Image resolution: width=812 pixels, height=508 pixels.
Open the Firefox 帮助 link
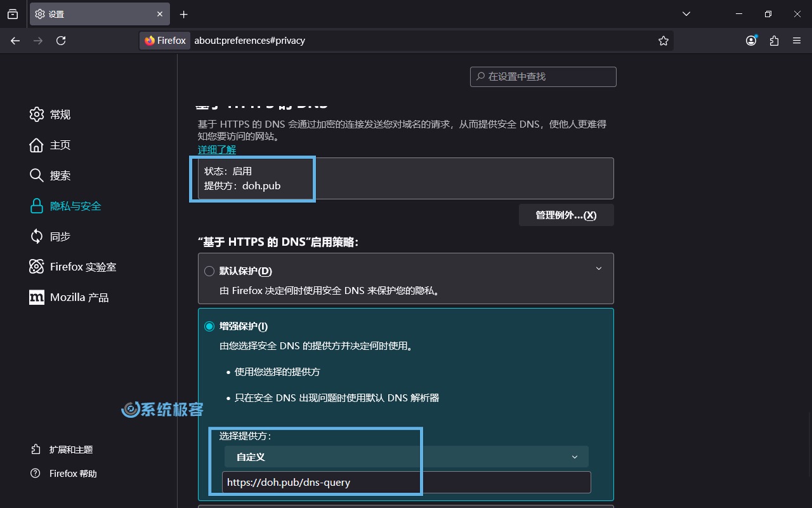coord(73,474)
